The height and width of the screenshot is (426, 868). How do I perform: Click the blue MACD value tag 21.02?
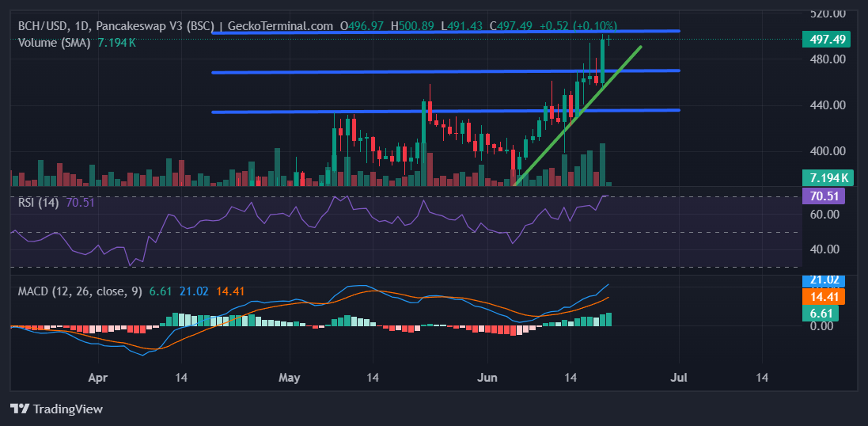[x=823, y=280]
